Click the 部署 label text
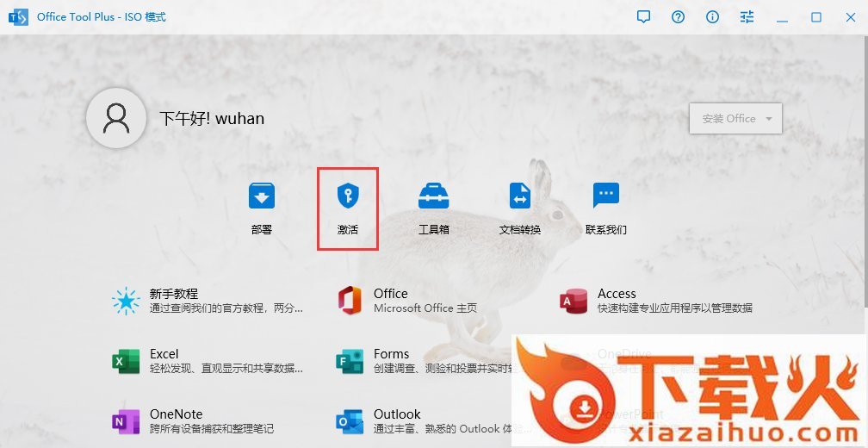Screen dimensions: 868x448 tap(261, 229)
